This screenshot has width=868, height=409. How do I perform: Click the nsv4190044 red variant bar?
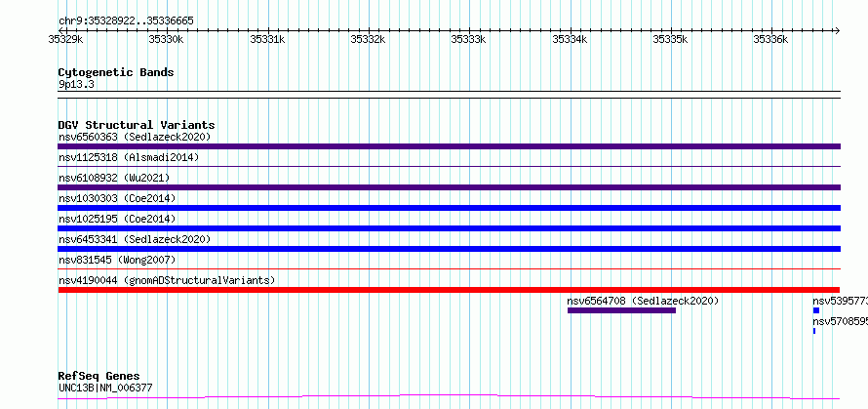[449, 290]
